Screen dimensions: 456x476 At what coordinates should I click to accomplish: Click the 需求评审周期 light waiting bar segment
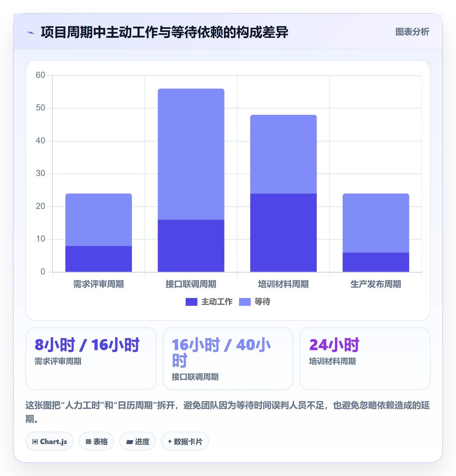[99, 220]
